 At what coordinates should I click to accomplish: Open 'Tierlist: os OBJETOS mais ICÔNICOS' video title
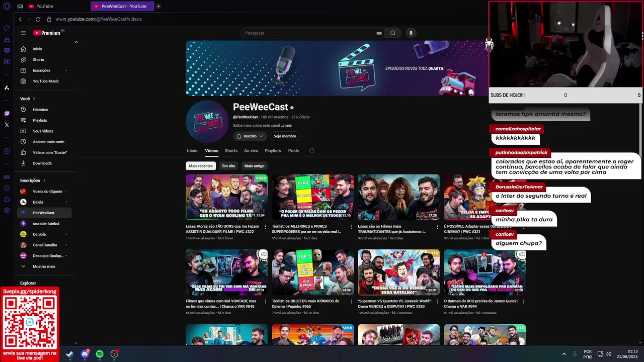coord(307,304)
